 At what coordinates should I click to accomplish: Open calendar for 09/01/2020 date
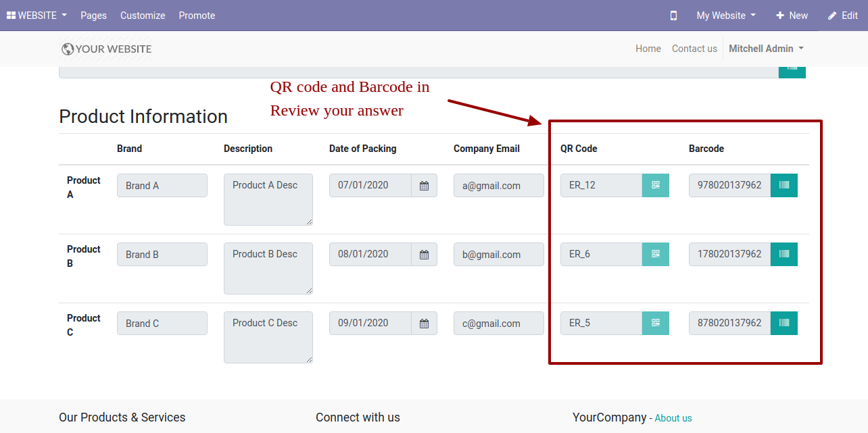pyautogui.click(x=425, y=324)
